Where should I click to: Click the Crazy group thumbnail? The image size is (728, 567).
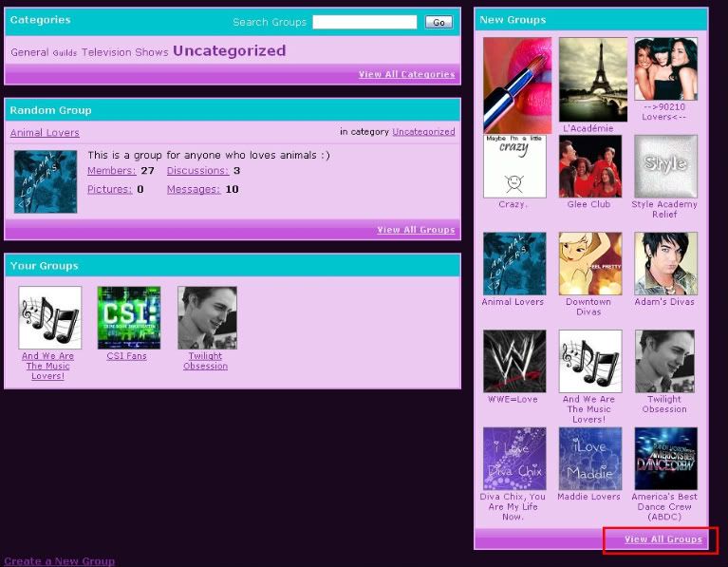pyautogui.click(x=514, y=166)
